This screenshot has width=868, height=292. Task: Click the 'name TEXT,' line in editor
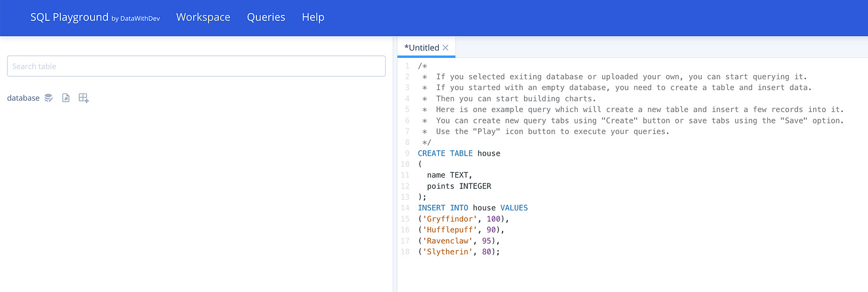(x=449, y=175)
